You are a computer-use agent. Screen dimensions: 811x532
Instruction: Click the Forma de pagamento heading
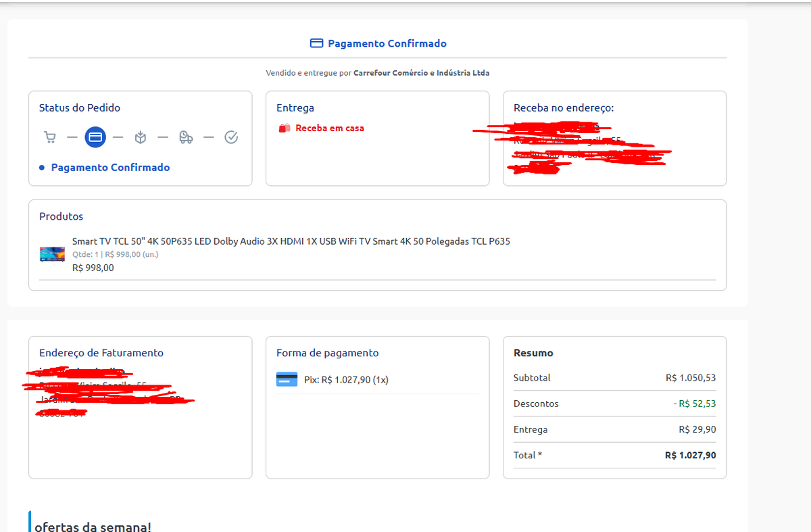328,353
